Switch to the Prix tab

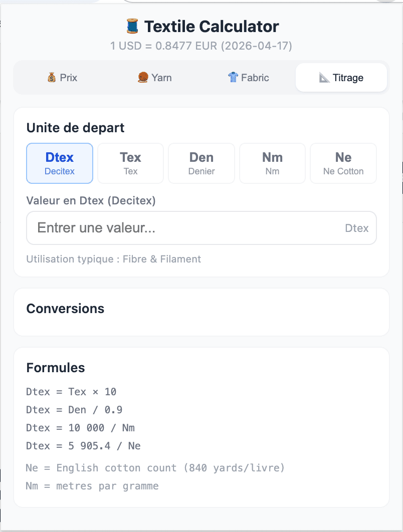click(62, 77)
